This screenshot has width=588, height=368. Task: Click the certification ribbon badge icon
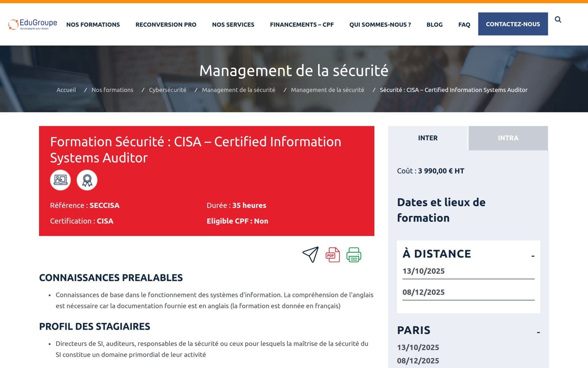(x=87, y=180)
